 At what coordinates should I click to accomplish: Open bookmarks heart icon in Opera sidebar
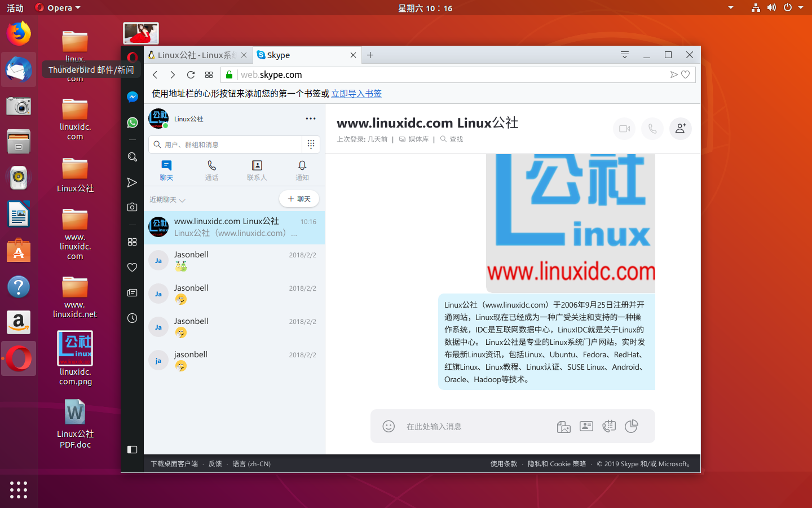[132, 267]
